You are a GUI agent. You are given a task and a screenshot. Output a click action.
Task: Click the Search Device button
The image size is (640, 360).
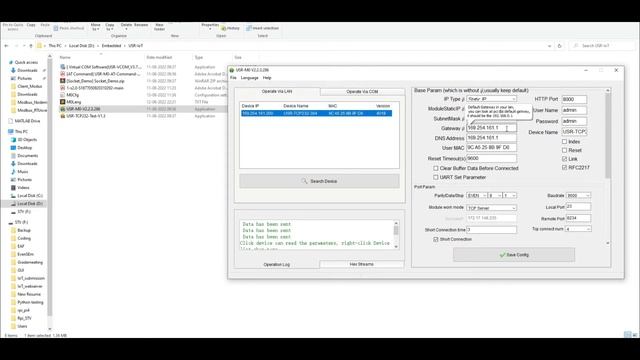[319, 181]
